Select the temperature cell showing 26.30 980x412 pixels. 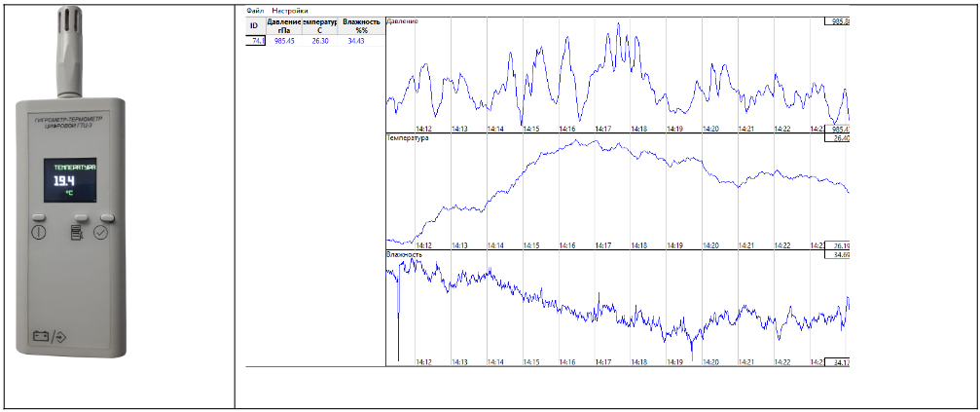pyautogui.click(x=320, y=41)
